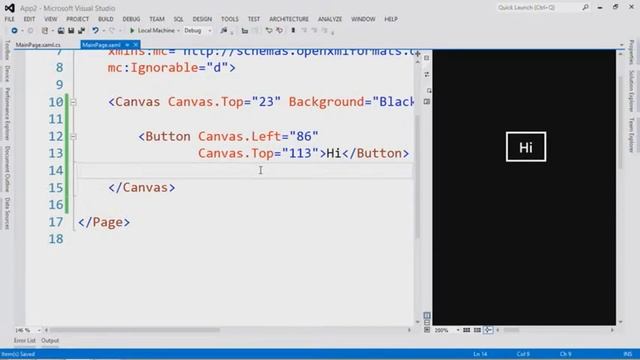
Task: Open the New Project dropdown arrow
Action: click(x=52, y=31)
